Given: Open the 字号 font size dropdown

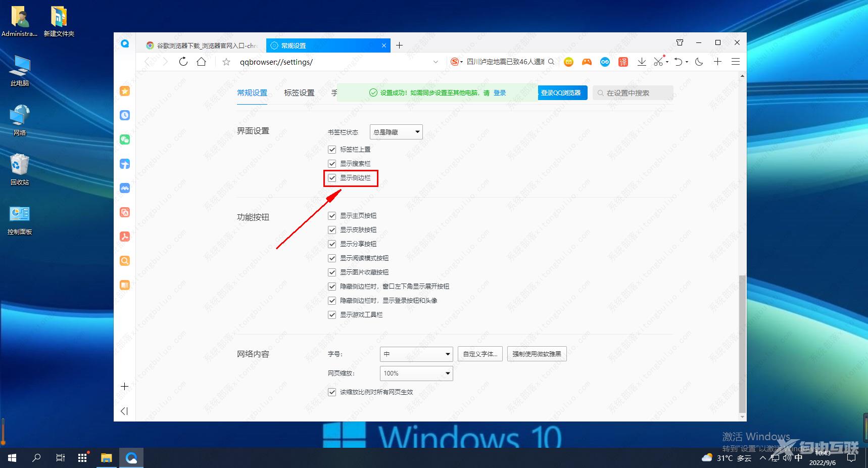Looking at the screenshot, I should [x=416, y=354].
